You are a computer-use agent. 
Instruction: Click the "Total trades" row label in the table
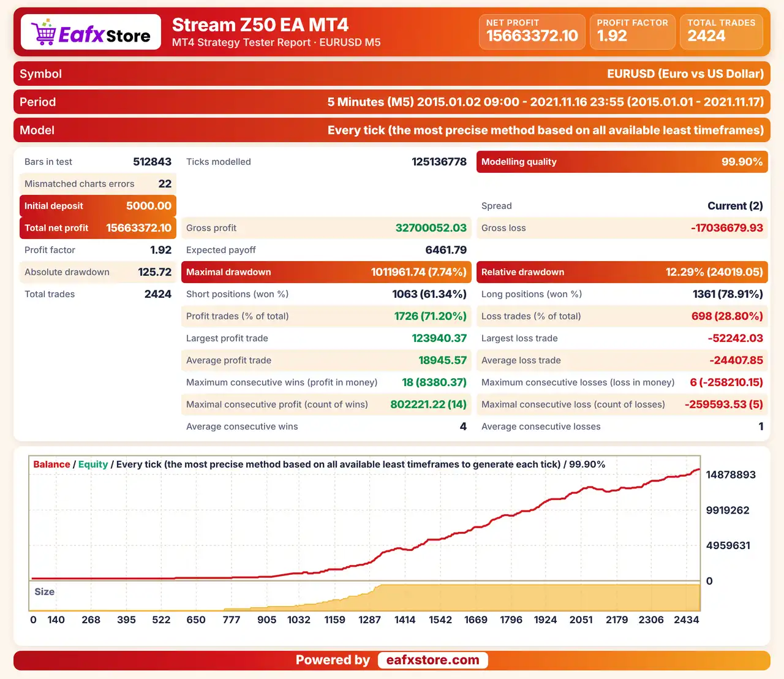tap(50, 294)
